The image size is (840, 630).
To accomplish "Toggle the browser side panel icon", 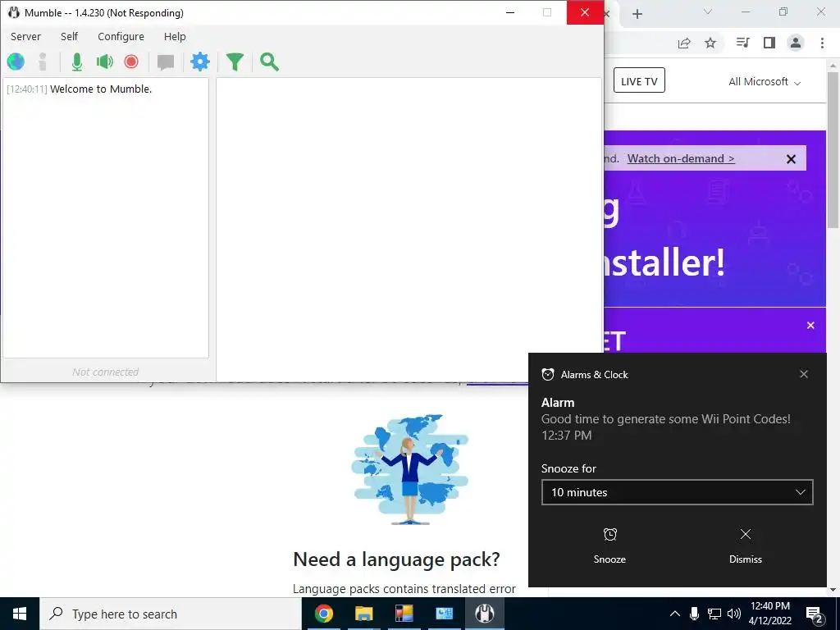I will (x=769, y=43).
